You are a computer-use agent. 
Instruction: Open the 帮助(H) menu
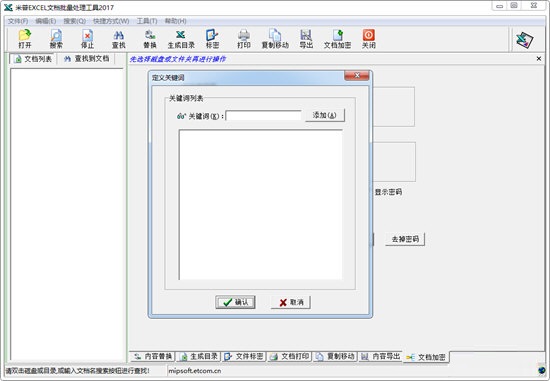[175, 21]
